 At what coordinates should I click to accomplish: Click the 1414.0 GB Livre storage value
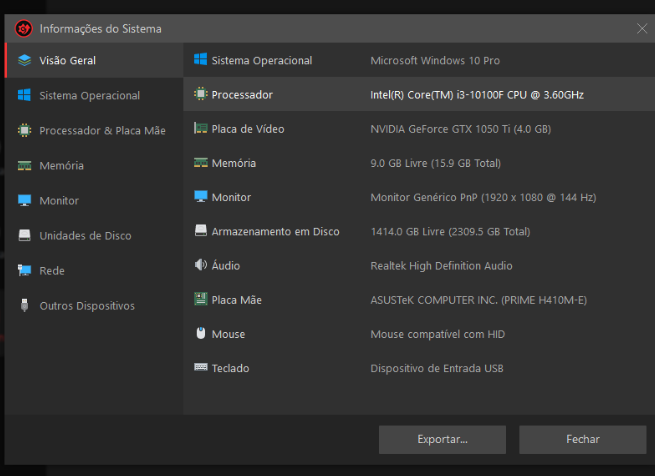coord(450,232)
